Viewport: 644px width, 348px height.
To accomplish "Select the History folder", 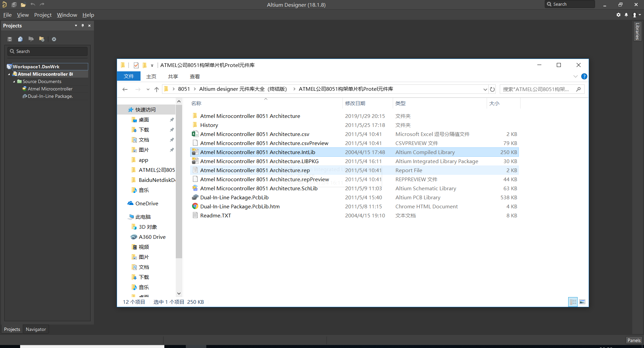I will 209,125.
